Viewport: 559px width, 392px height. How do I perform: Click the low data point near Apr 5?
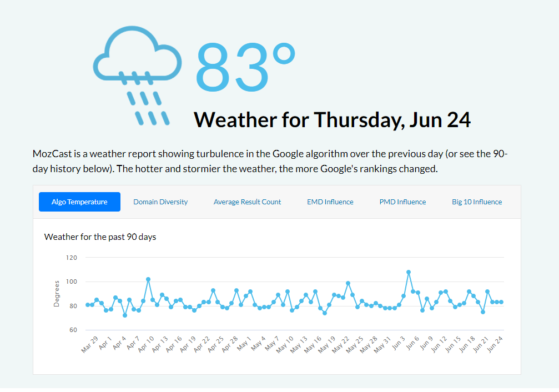pos(125,315)
